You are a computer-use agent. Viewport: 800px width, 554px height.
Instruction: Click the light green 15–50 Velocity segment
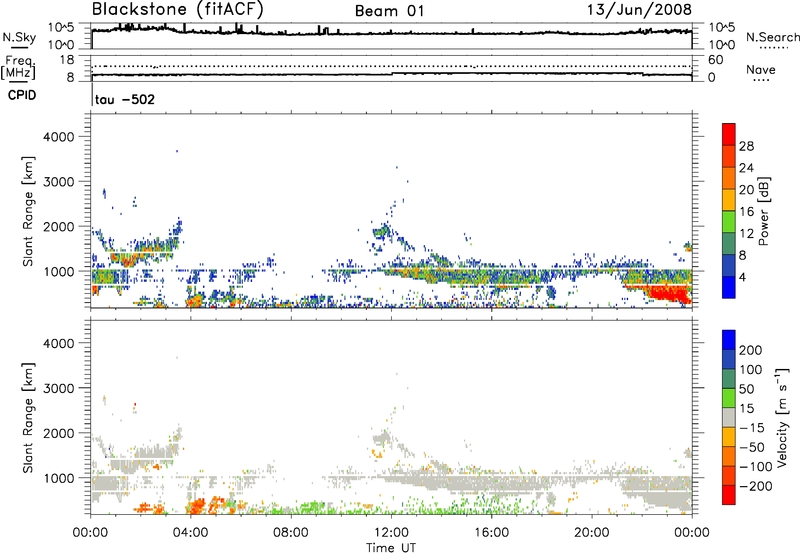(729, 398)
